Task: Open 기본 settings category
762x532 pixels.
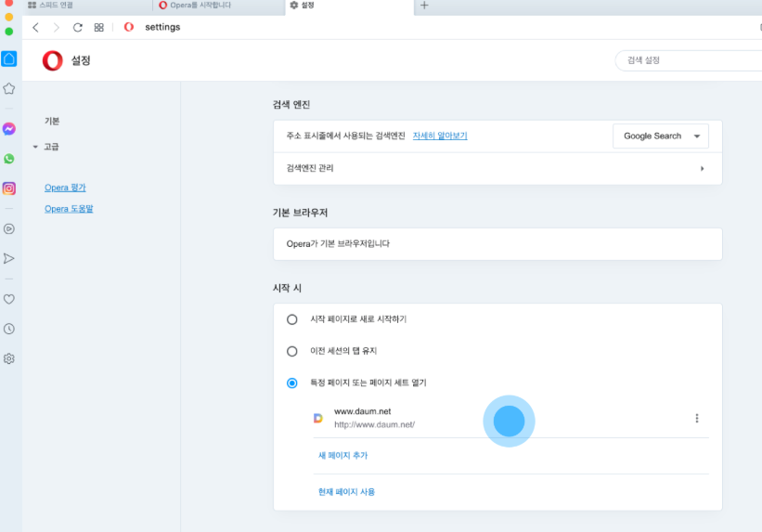Action: (x=52, y=121)
